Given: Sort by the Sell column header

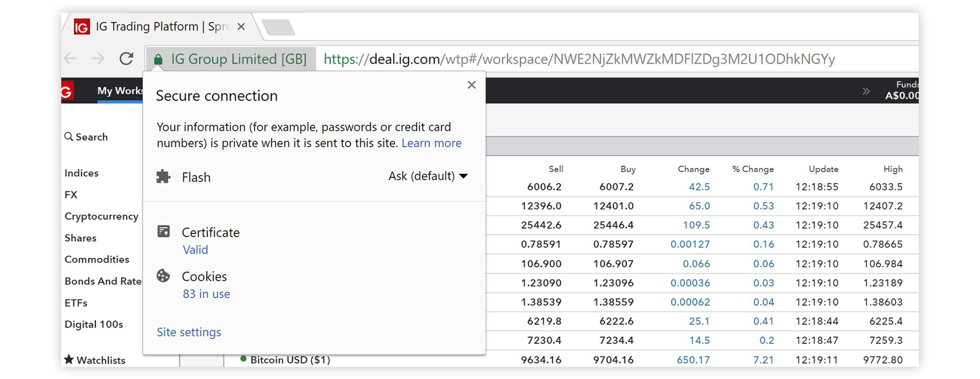Looking at the screenshot, I should pyautogui.click(x=556, y=169).
